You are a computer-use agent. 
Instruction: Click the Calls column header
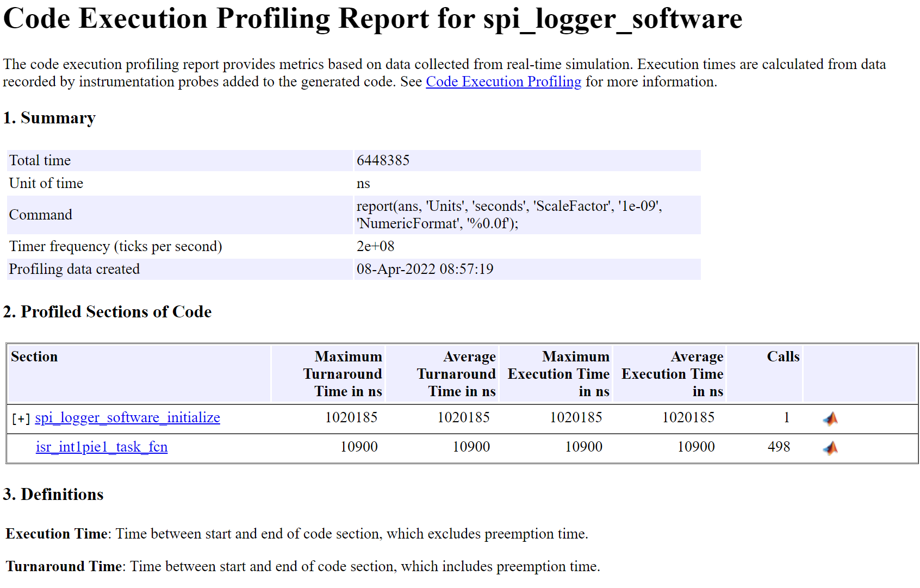point(782,356)
